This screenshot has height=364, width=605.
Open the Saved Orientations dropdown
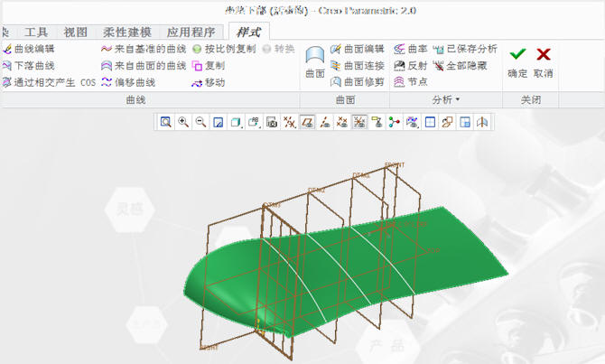tap(255, 122)
